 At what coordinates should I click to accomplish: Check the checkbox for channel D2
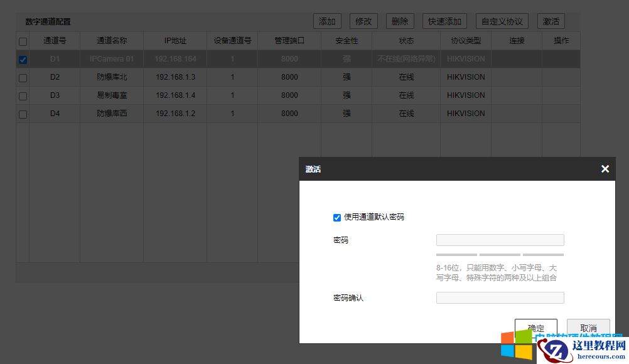point(23,77)
